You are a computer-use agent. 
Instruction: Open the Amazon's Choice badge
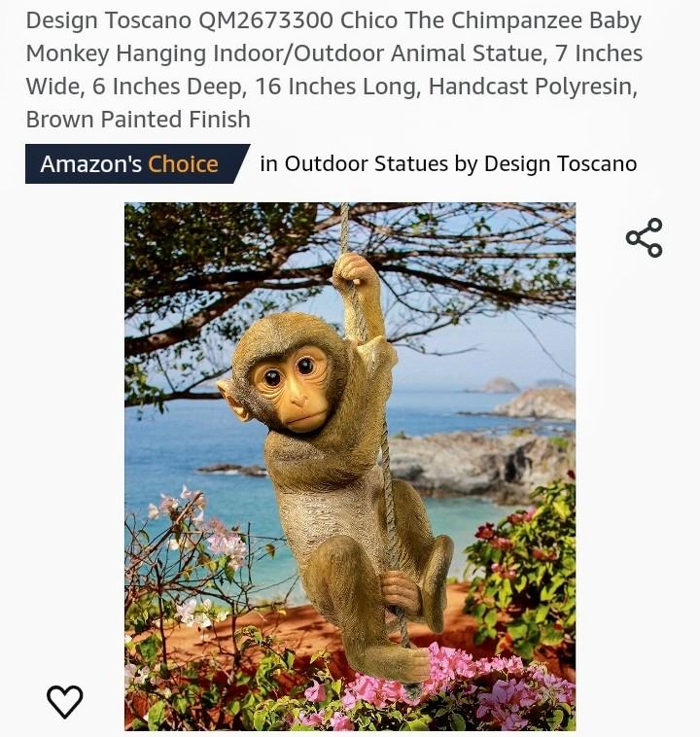137,164
